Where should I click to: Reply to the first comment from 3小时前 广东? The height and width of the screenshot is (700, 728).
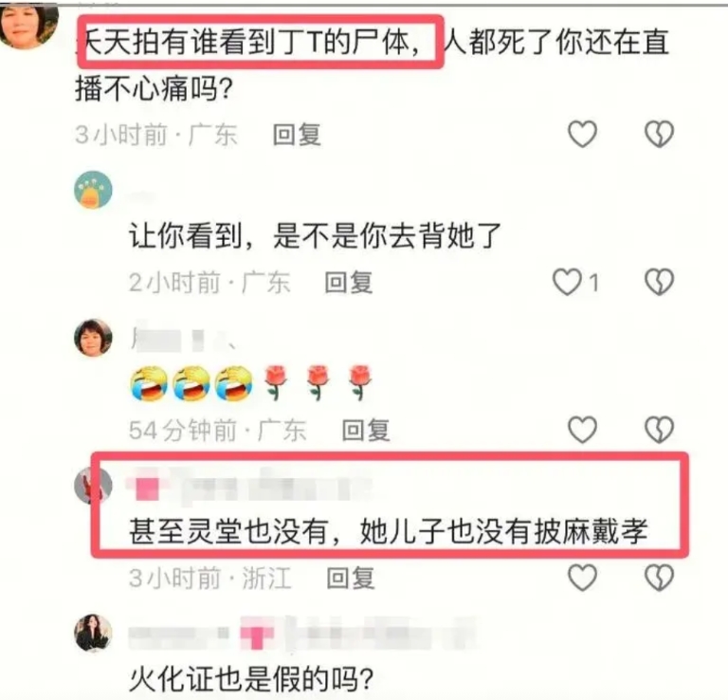pyautogui.click(x=297, y=135)
